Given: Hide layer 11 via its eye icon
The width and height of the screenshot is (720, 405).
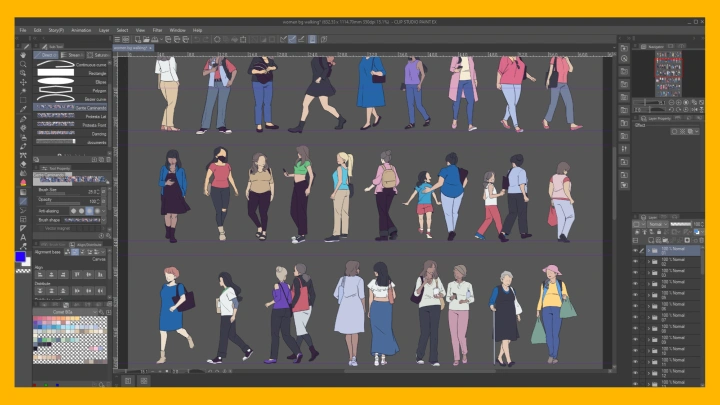Looking at the screenshot, I should (x=636, y=362).
